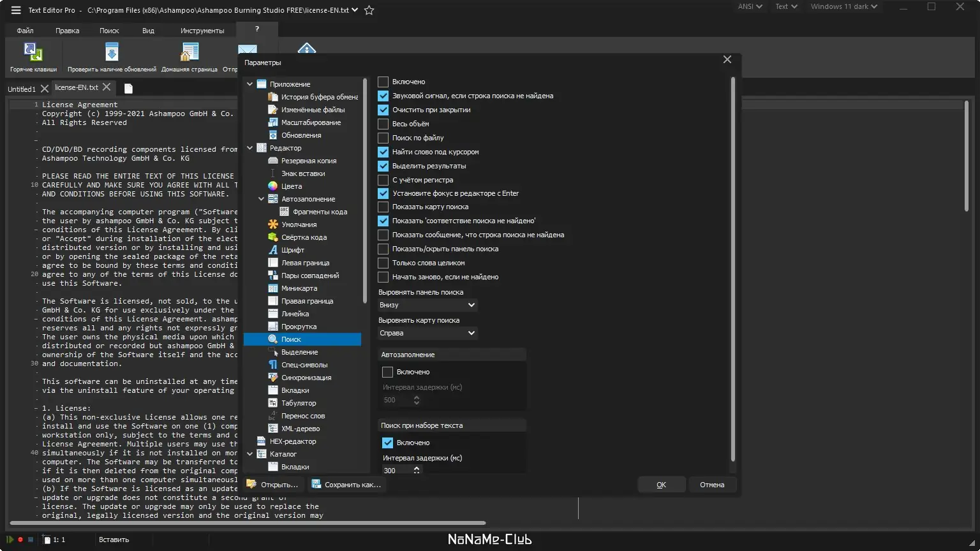Click the red macro record icon
980x551 pixels.
(20, 540)
